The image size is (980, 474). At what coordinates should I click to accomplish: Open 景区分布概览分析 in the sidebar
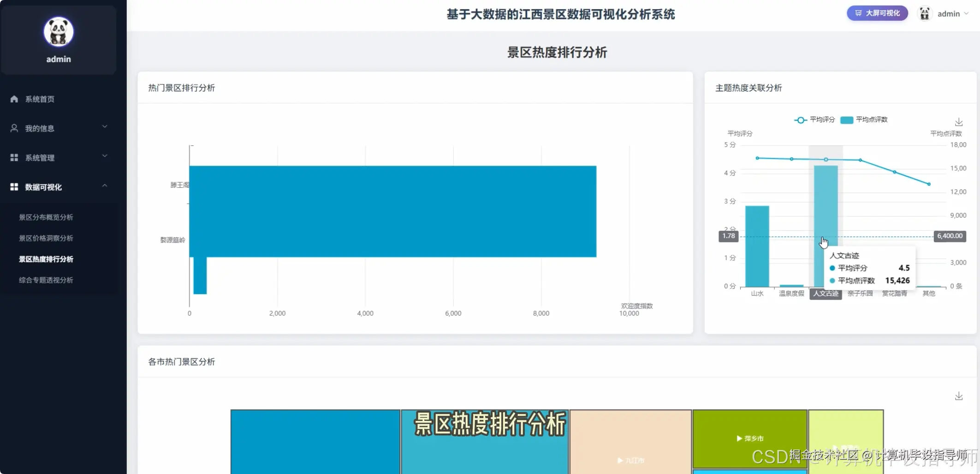(x=46, y=217)
